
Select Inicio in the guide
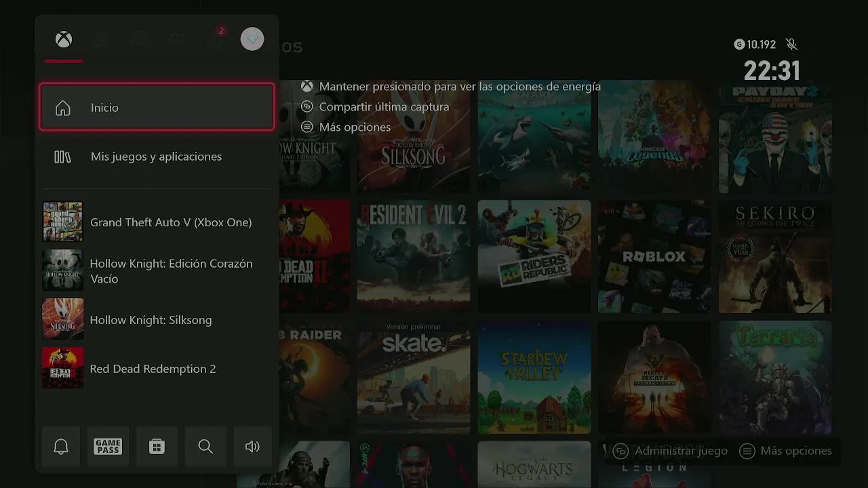(x=157, y=107)
